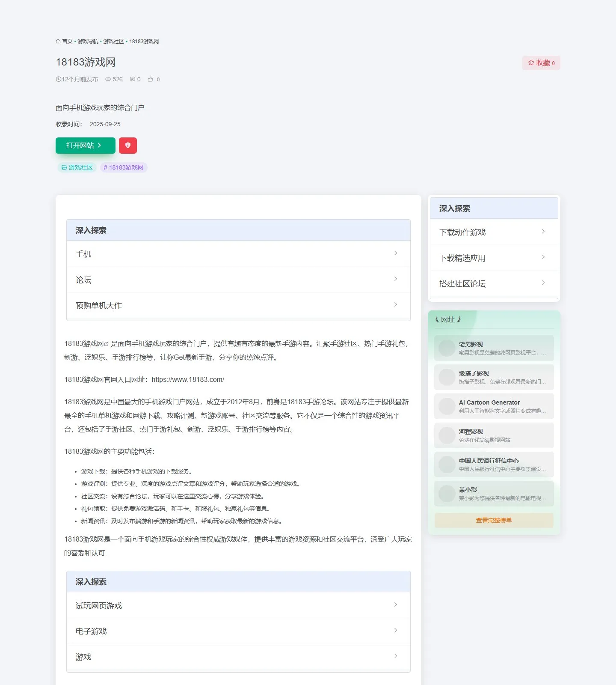Click the 收录时间 date 2025-09-25
The width and height of the screenshot is (616, 685).
105,124
